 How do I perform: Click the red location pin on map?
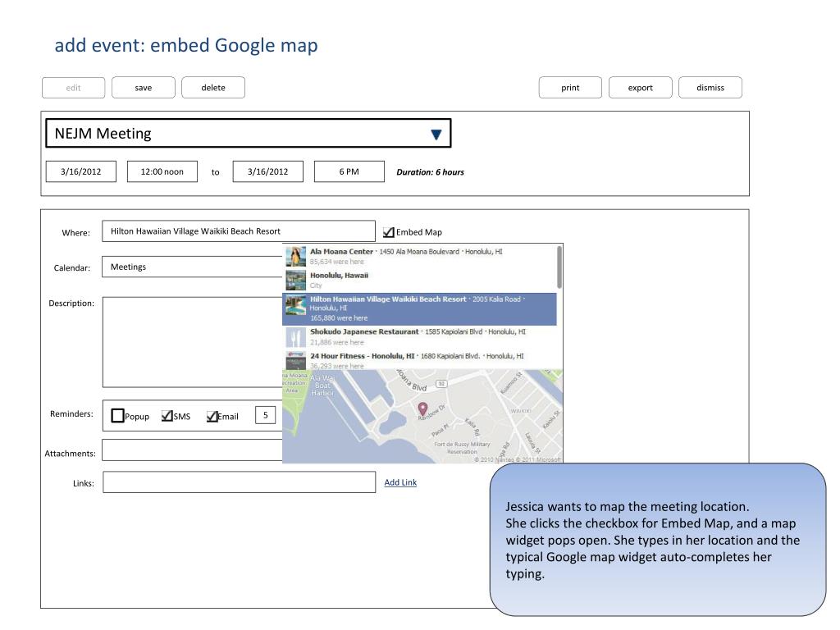(x=422, y=409)
